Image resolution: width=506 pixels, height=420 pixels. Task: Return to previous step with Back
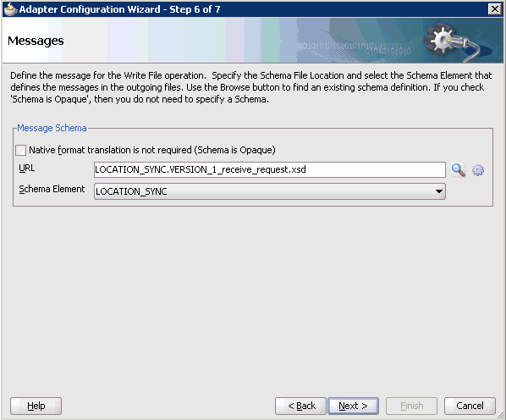[300, 406]
